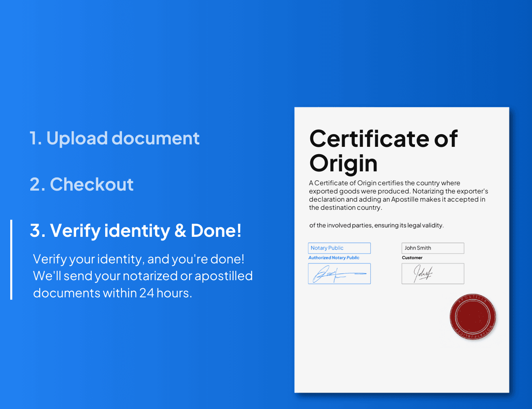Image resolution: width=532 pixels, height=409 pixels.
Task: Click the 'Authorized Notary Public' label
Action: pyautogui.click(x=334, y=258)
